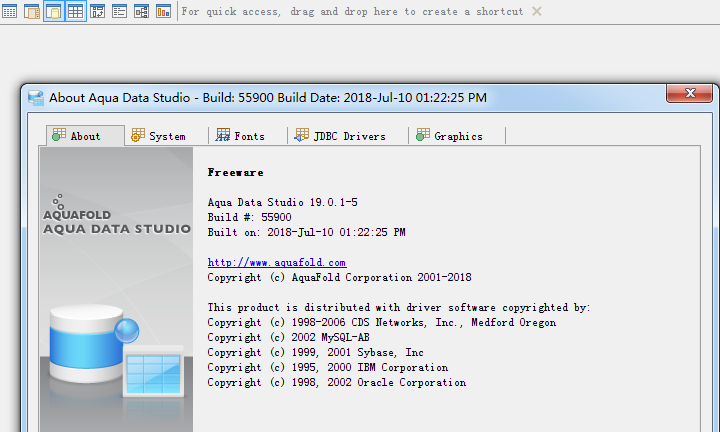
Task: Toggle the highlighted yellow database cylinder icon
Action: (54, 11)
